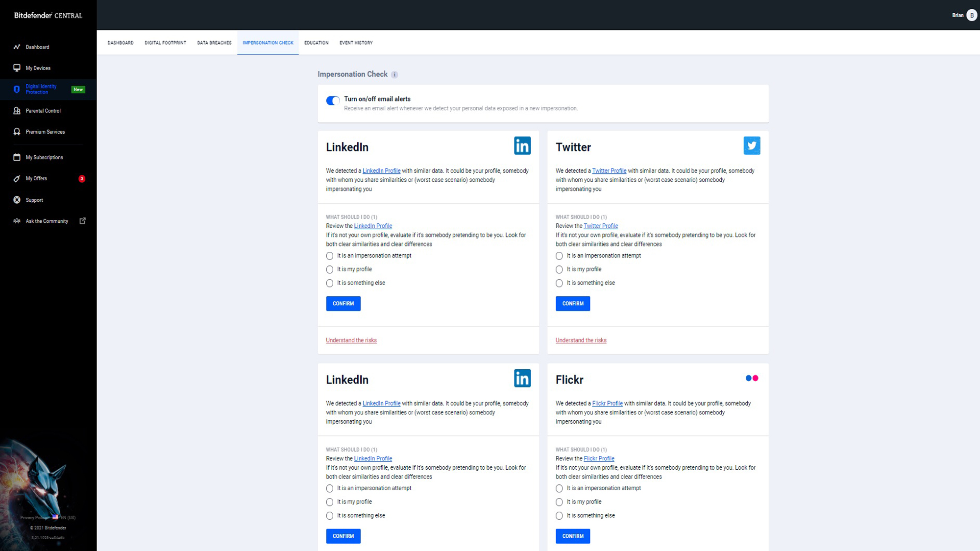Viewport: 980px width, 551px height.
Task: Select 'It is my profile' in second LinkedIn card
Action: pos(329,502)
